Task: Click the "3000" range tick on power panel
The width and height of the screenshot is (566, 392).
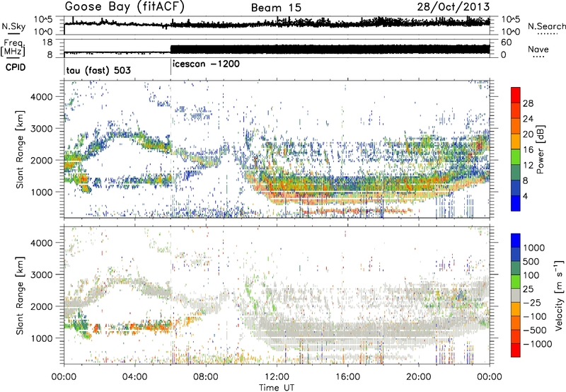Action: tap(41, 129)
